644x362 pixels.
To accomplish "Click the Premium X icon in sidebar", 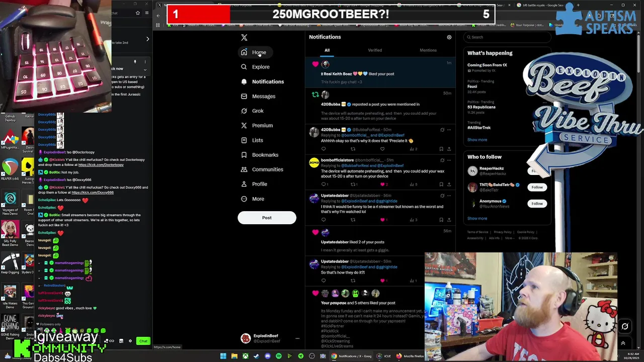I will click(x=244, y=126).
